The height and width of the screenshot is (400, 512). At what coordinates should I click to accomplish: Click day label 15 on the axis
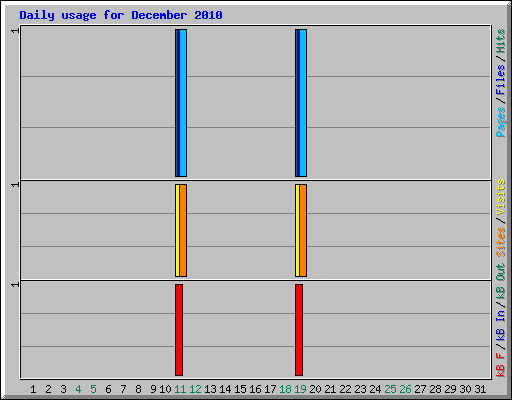240,389
